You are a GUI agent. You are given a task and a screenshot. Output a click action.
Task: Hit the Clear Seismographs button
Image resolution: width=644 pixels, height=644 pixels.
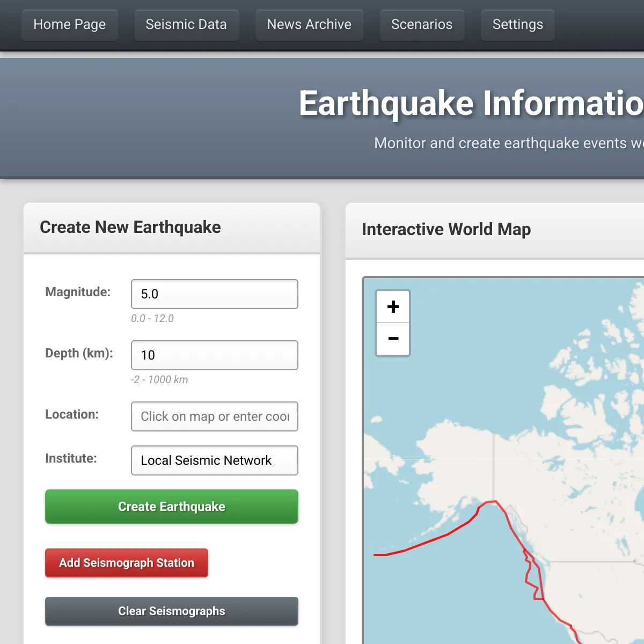coord(172,611)
